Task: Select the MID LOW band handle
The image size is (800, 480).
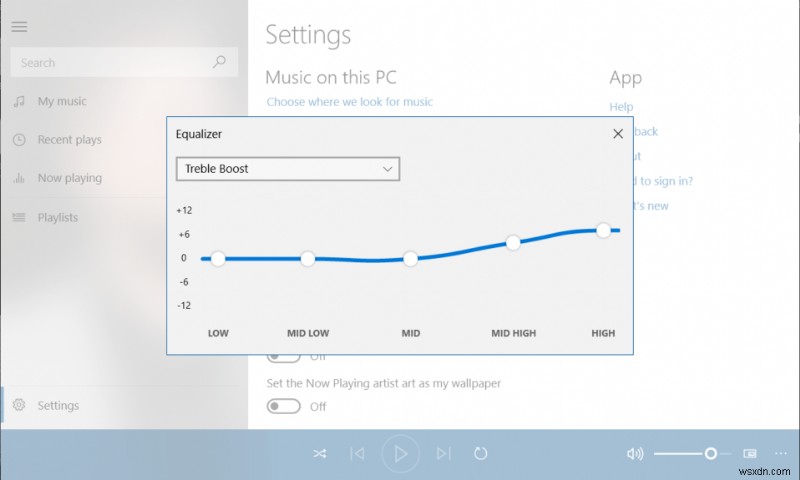Action: [308, 259]
